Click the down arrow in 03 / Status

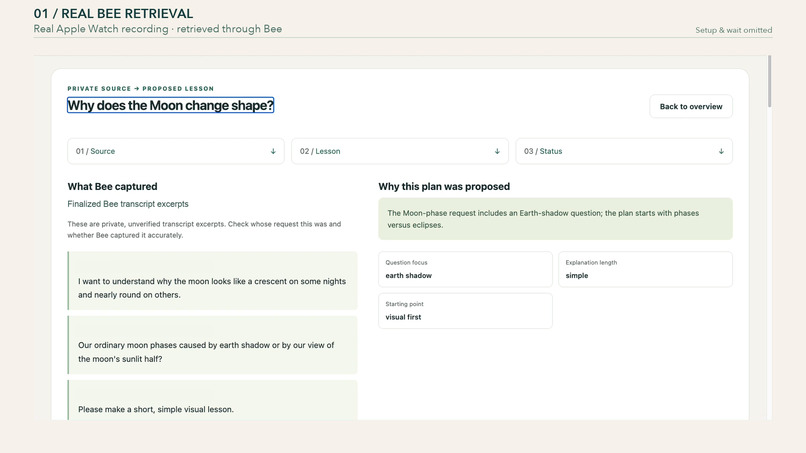(721, 151)
